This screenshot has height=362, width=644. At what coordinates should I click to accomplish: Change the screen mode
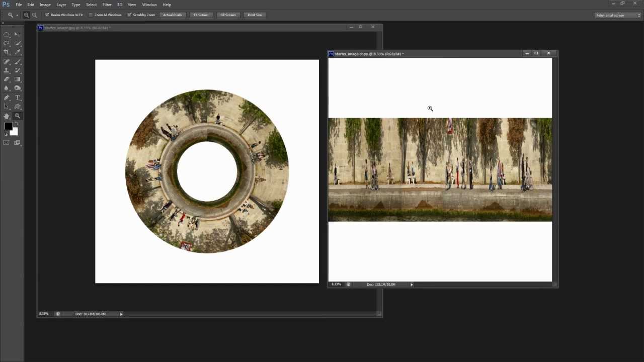tap(18, 143)
